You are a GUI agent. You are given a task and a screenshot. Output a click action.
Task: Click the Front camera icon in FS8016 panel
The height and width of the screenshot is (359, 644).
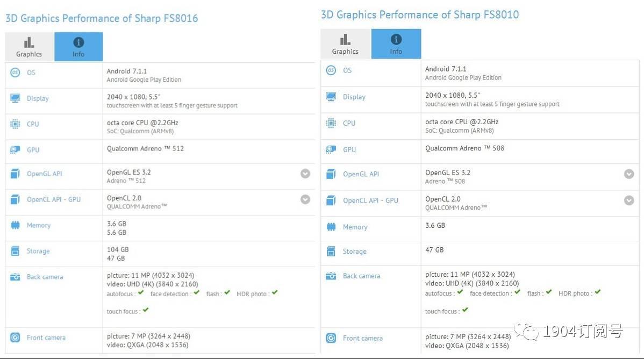(x=15, y=338)
